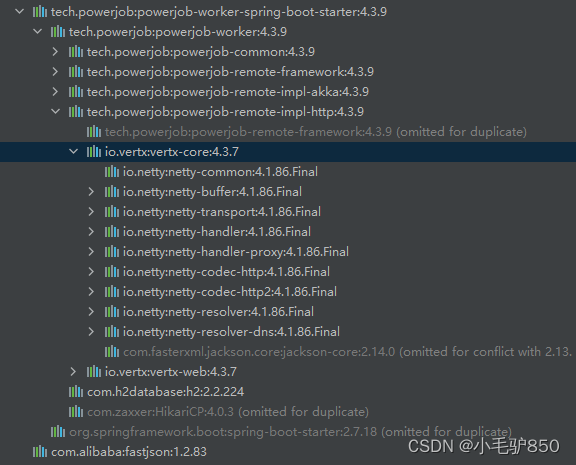Select io.netty:netty-buffer:4.1.86.Final text
Screen dimensions: 576x465
[212, 192]
